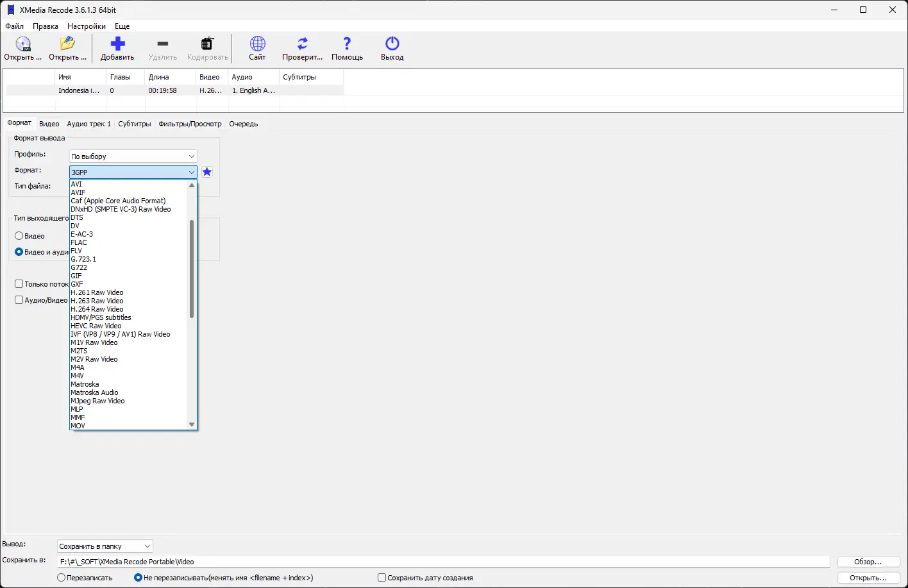Select the Видео output type radio button
Screen dimensions: 908x588
19,235
